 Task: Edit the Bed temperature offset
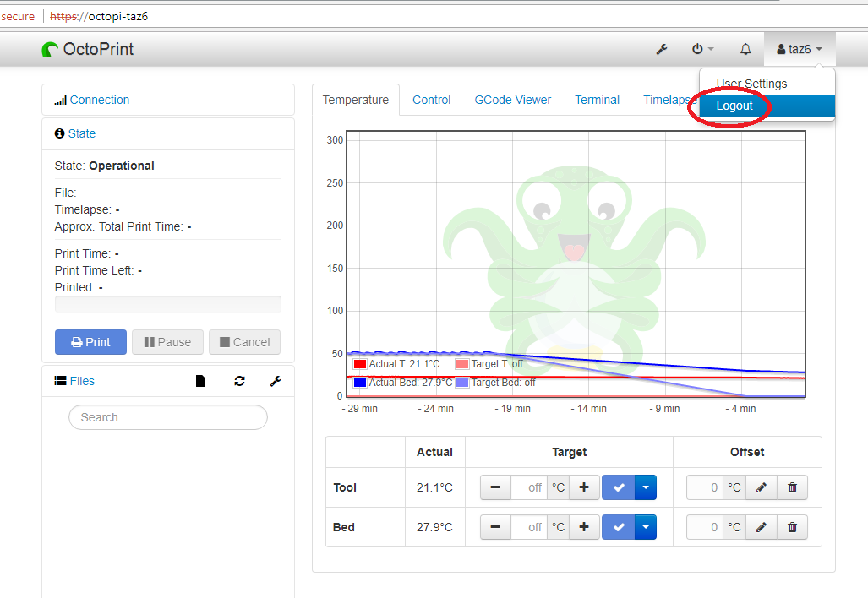coord(762,527)
